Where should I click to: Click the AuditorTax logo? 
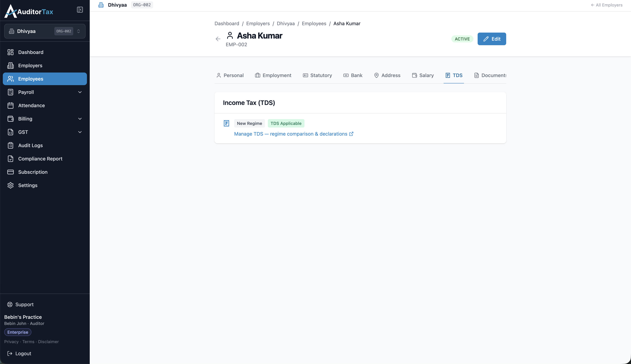coord(29,11)
